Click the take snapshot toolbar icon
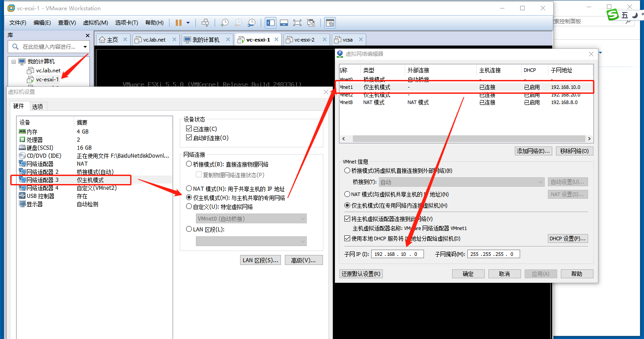The image size is (644, 339). point(225,23)
